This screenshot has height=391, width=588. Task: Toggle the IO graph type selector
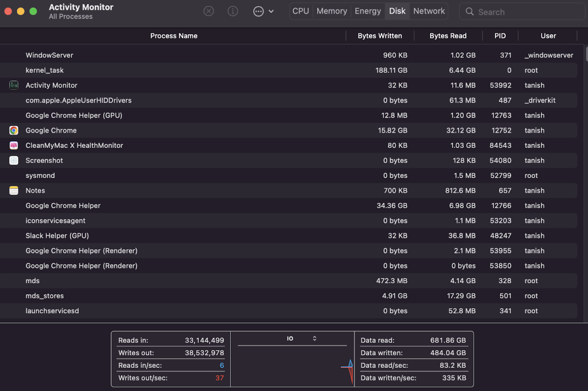click(x=302, y=338)
